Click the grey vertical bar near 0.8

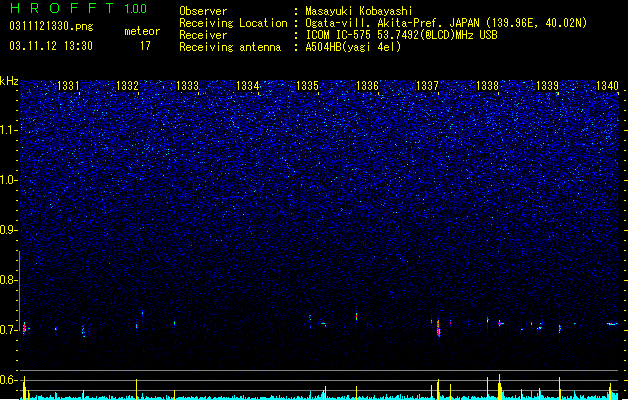pos(19,290)
